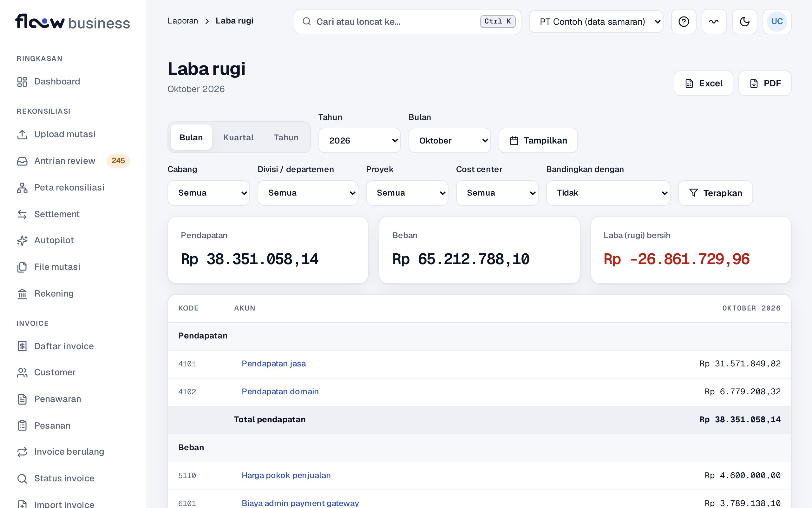Click the Customer people icon

tap(22, 373)
